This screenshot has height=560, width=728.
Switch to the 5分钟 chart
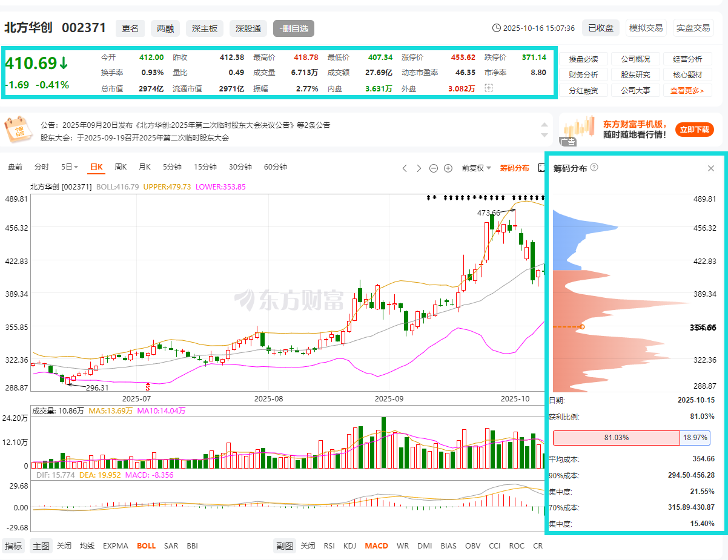(172, 167)
